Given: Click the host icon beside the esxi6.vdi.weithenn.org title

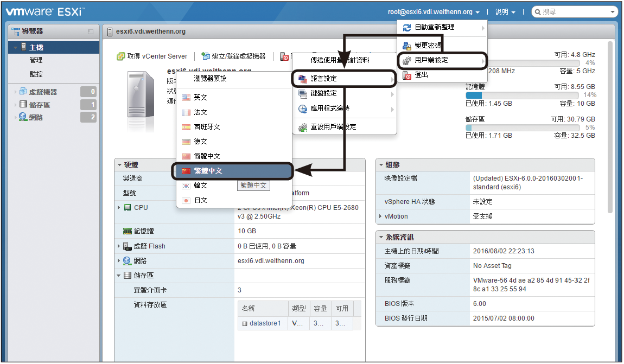Looking at the screenshot, I should pos(110,32).
